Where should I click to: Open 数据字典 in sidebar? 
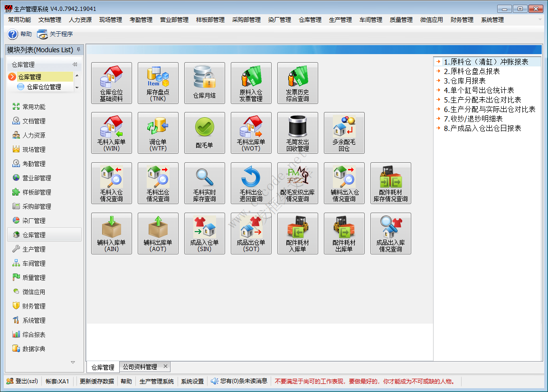[x=34, y=349]
